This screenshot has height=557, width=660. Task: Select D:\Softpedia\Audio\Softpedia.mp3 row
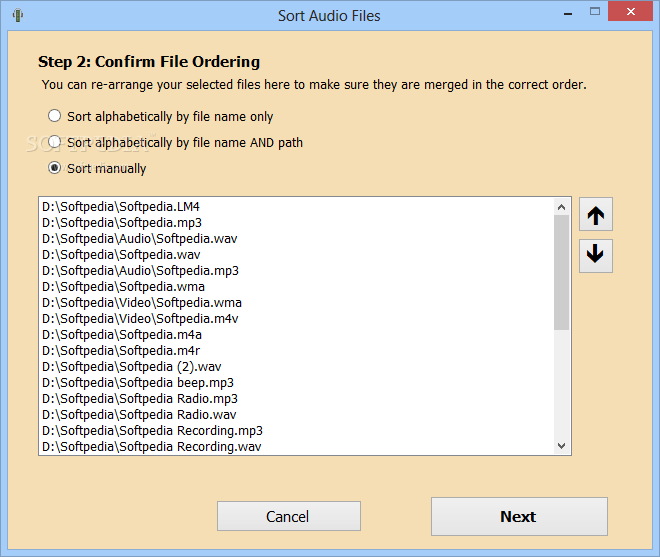(x=297, y=271)
